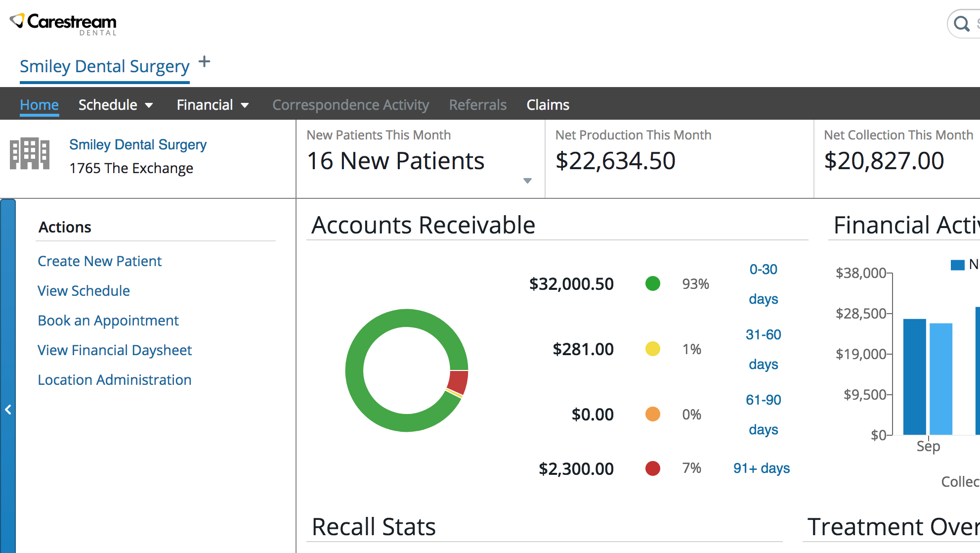Image resolution: width=980 pixels, height=553 pixels.
Task: Click Location Administration link
Action: [115, 380]
